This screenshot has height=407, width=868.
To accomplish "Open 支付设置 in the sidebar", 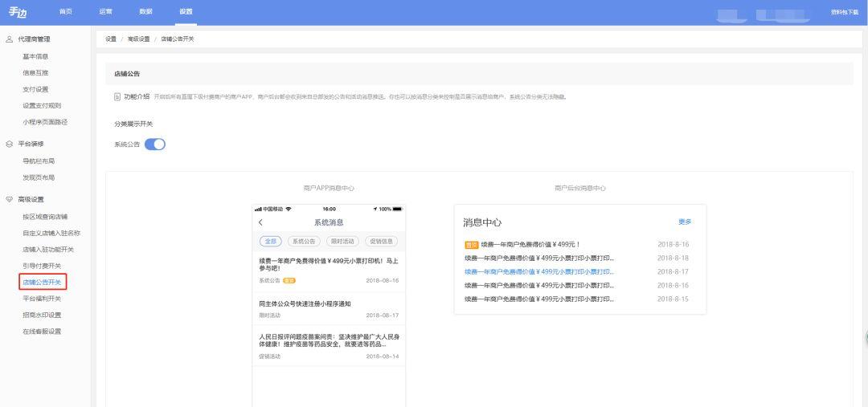I will click(35, 89).
